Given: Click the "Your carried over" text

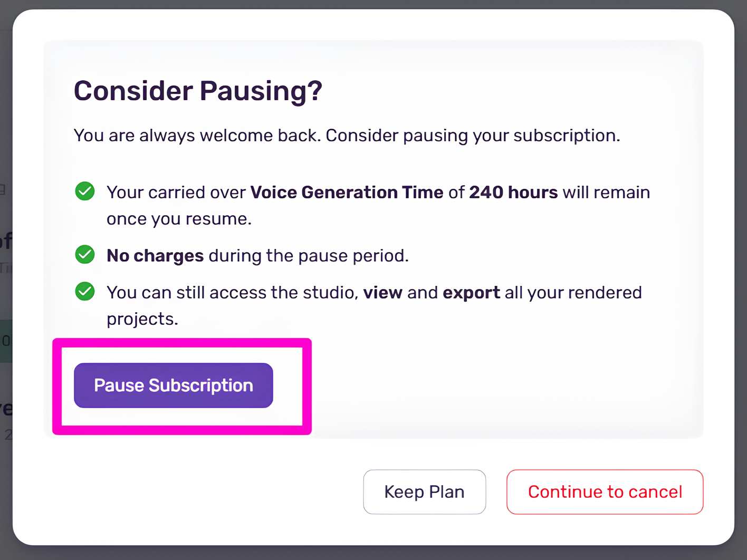Looking at the screenshot, I should pos(176,192).
